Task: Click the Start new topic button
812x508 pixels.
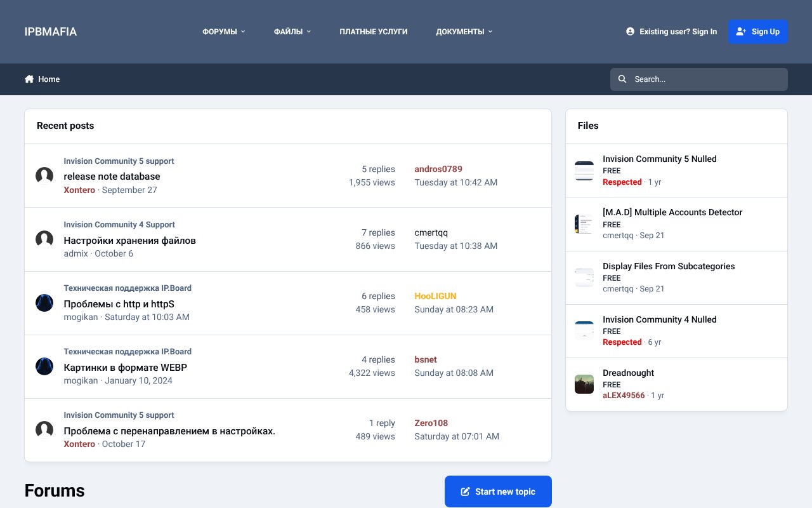Action: [498, 491]
